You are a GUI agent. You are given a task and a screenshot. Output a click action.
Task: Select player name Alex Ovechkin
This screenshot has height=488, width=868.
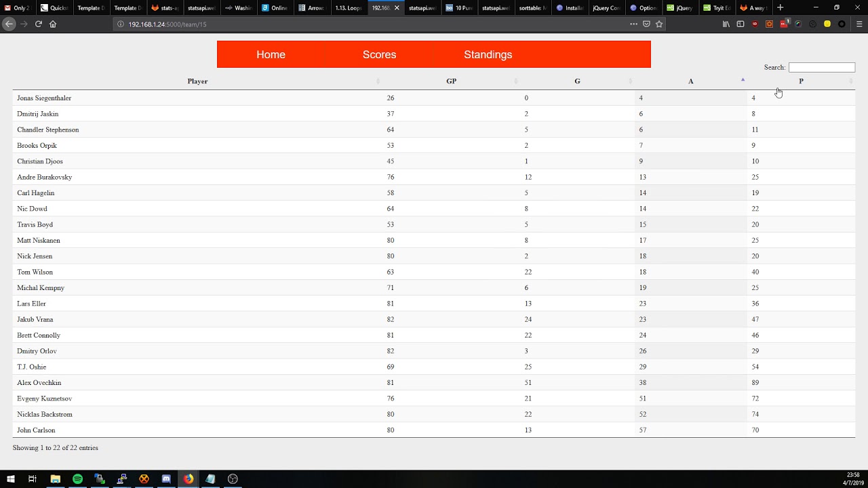[39, 383]
